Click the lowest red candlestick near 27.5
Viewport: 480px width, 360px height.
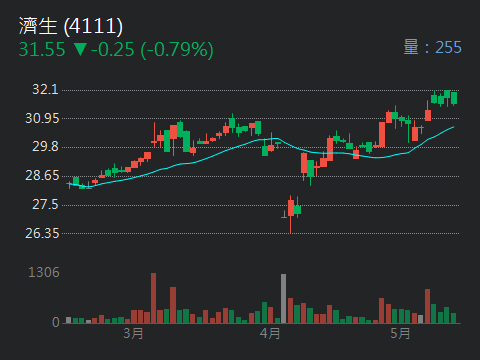click(x=291, y=214)
